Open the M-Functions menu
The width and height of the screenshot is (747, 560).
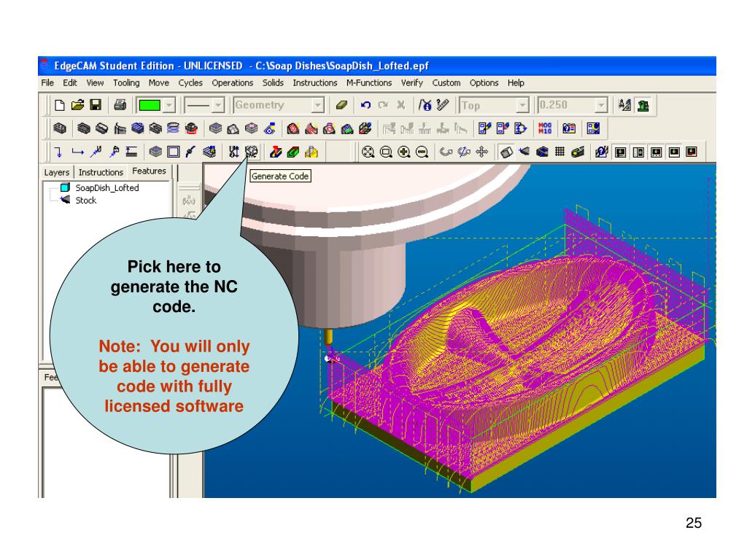pos(369,83)
